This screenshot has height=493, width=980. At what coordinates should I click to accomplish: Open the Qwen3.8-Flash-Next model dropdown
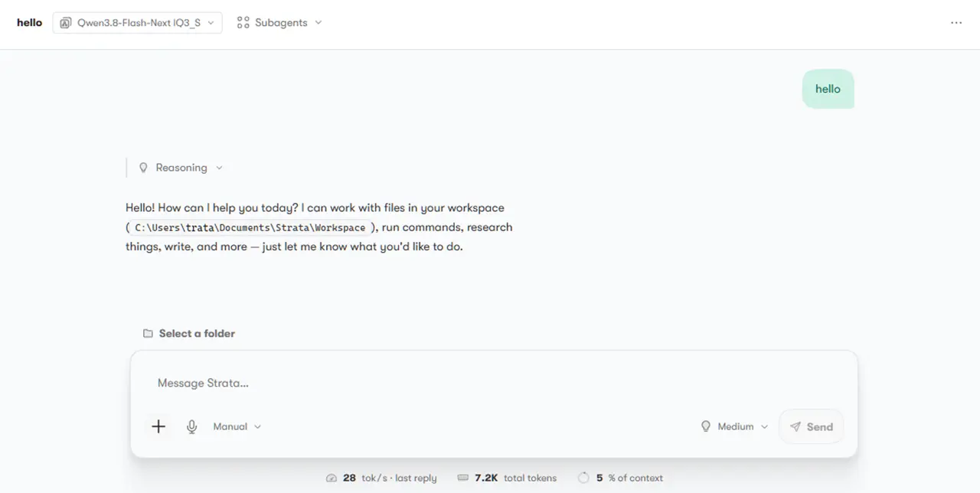[138, 23]
